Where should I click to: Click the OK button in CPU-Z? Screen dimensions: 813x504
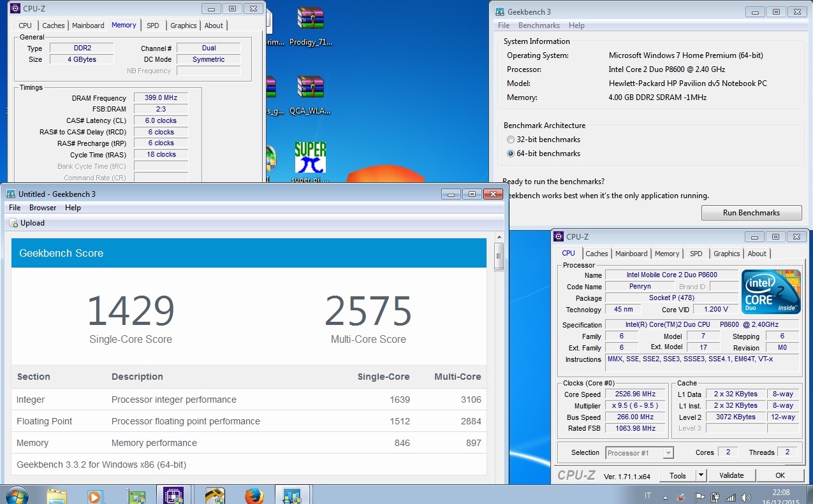coord(780,475)
